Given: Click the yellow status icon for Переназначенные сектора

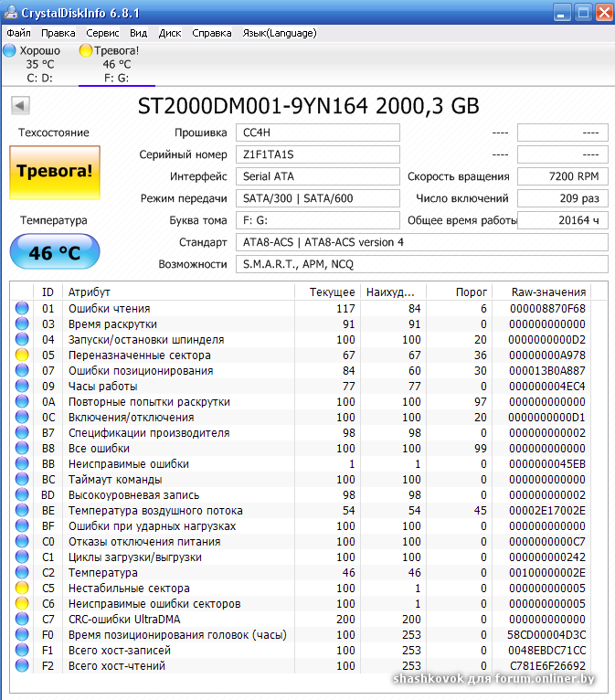Looking at the screenshot, I should click(22, 355).
